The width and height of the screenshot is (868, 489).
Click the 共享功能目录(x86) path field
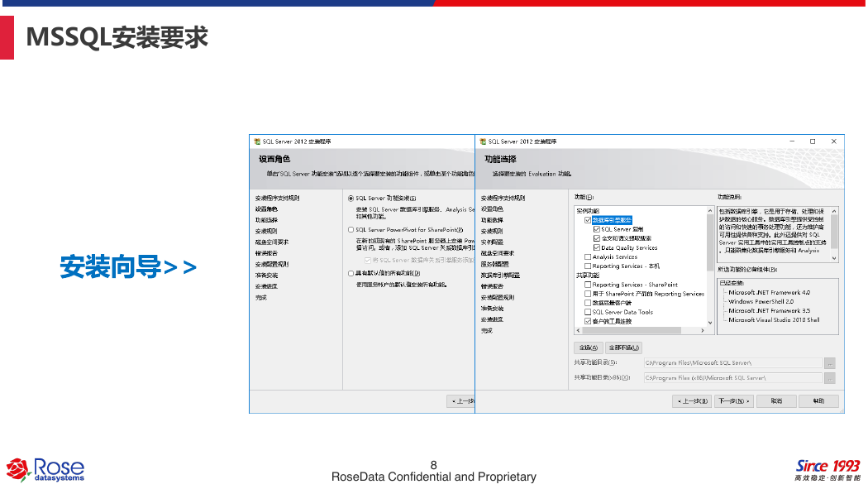tap(732, 378)
